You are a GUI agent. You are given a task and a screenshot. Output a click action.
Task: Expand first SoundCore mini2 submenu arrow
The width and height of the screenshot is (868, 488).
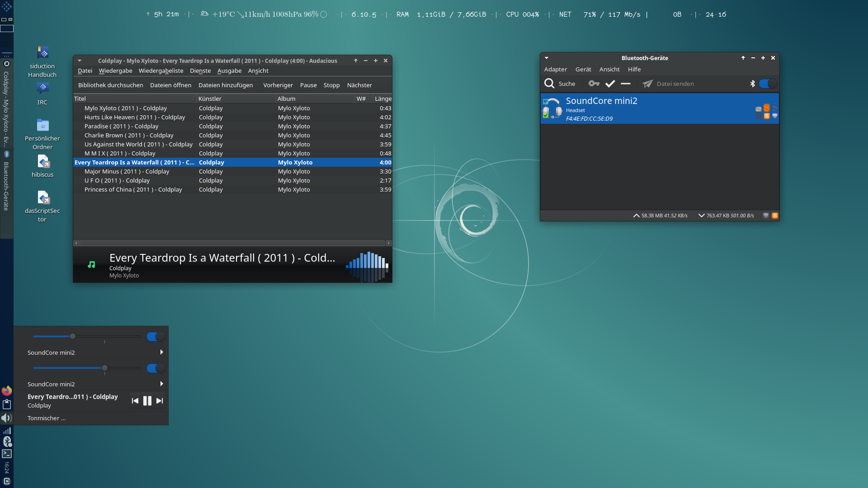point(161,352)
